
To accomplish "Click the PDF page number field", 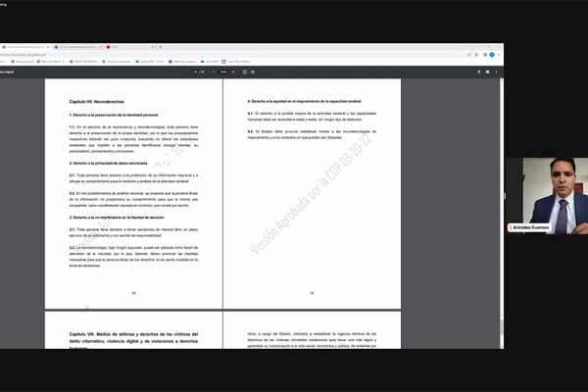I will 195,72.
